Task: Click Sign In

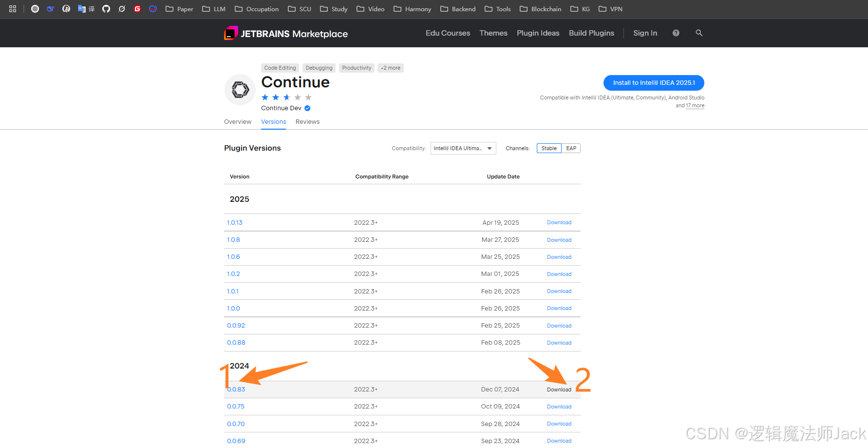Action: pyautogui.click(x=645, y=33)
